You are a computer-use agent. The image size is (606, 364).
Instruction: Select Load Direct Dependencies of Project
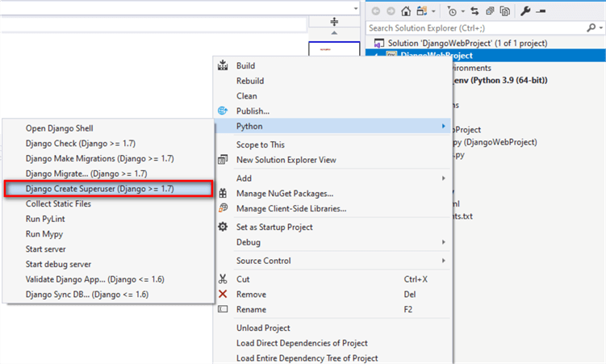302,343
